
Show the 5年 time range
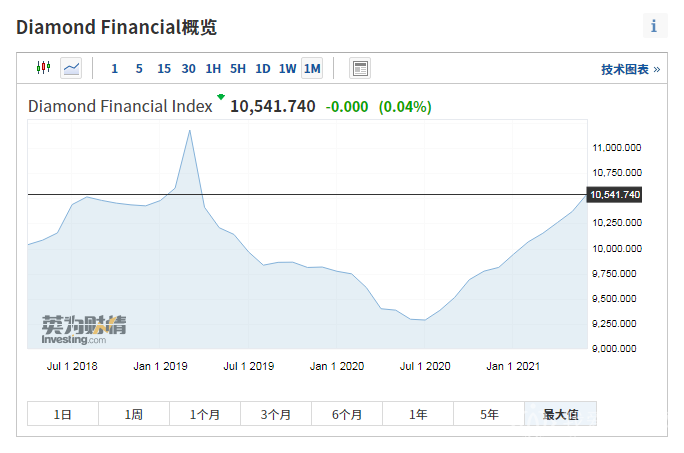tap(489, 414)
